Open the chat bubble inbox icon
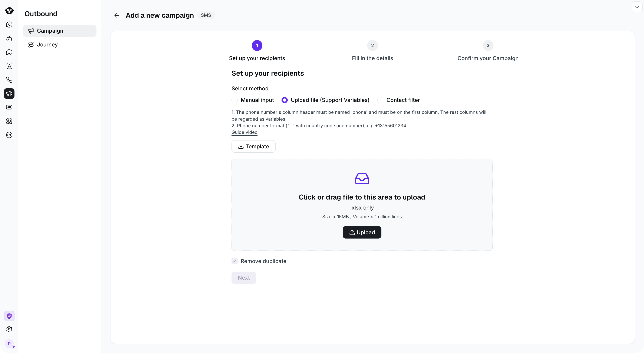 (x=9, y=52)
